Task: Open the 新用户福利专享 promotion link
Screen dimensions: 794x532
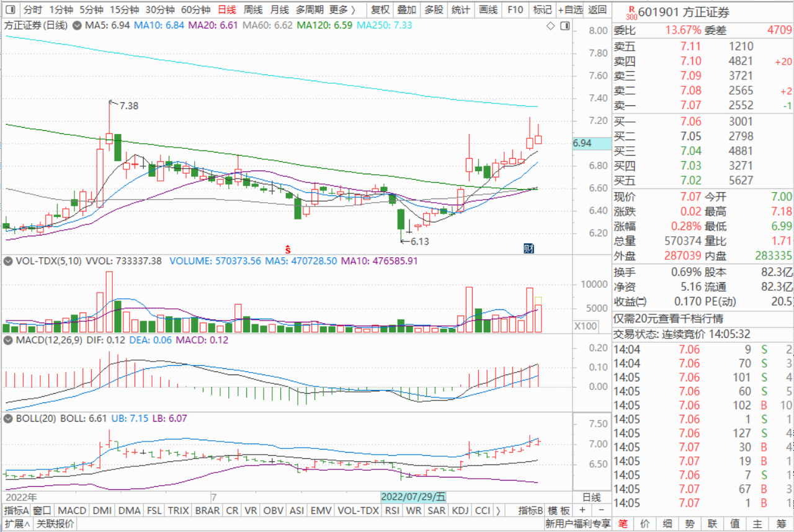Action: (578, 524)
